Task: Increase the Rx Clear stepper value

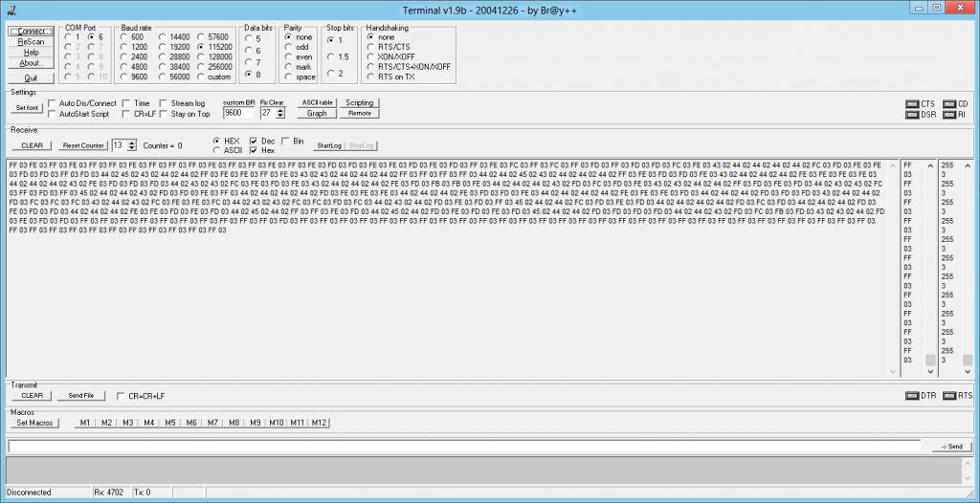Action: (x=279, y=110)
